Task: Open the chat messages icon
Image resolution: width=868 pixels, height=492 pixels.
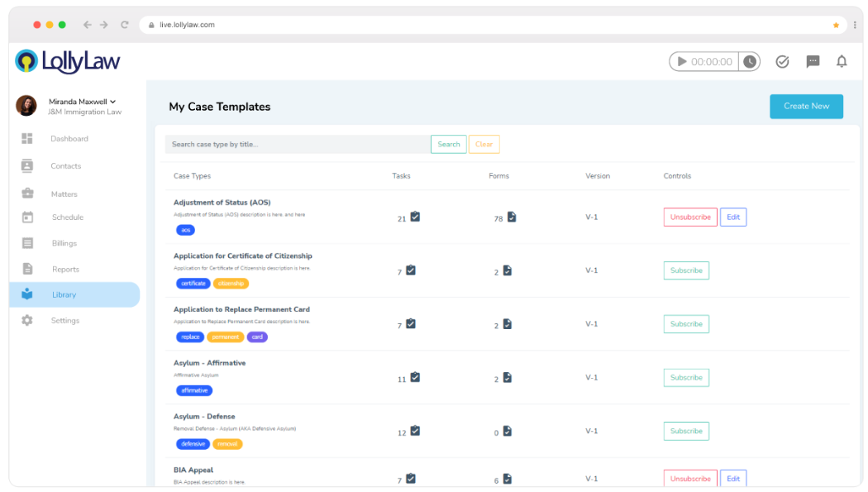Action: 813,61
